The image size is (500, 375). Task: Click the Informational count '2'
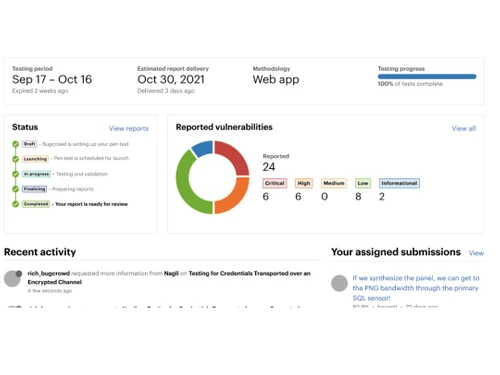382,197
